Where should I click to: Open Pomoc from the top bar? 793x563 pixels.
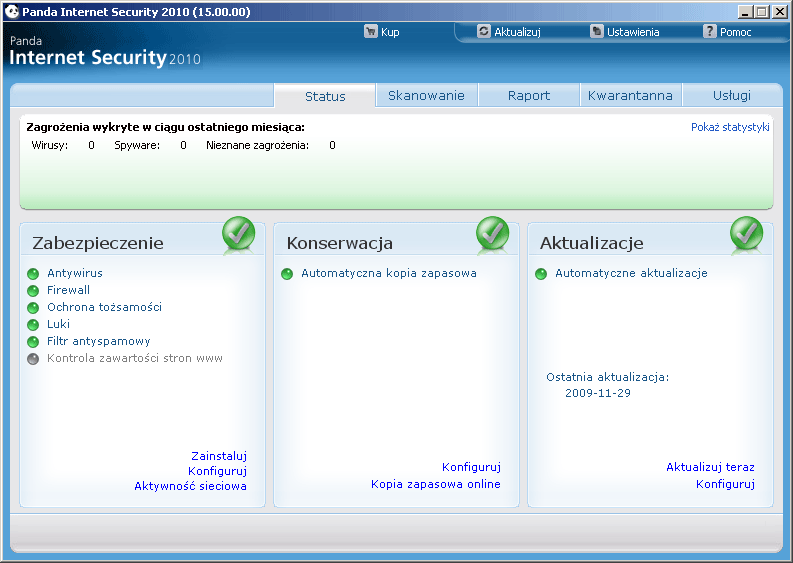[x=735, y=32]
